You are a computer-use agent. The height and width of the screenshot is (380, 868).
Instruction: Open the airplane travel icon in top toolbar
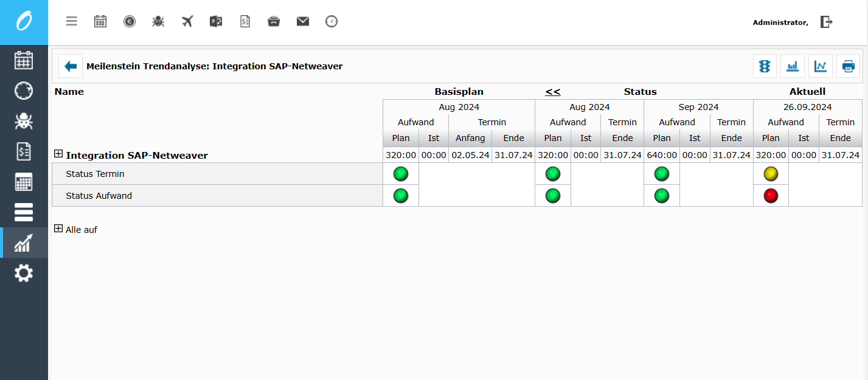pyautogui.click(x=187, y=21)
